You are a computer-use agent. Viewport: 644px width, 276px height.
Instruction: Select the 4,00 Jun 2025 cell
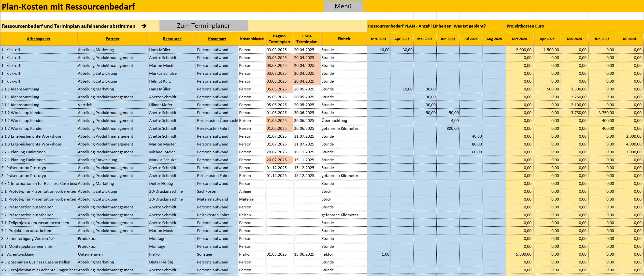[x=448, y=120]
